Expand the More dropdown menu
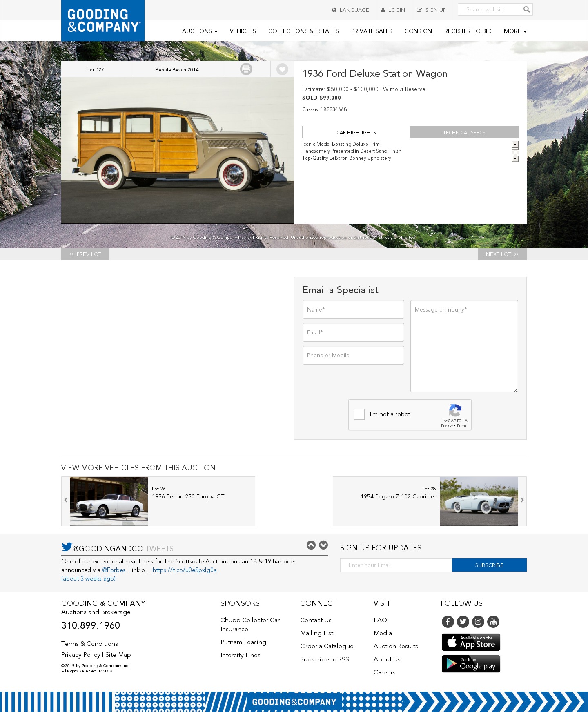Viewport: 588px width, 712px height. pyautogui.click(x=515, y=31)
